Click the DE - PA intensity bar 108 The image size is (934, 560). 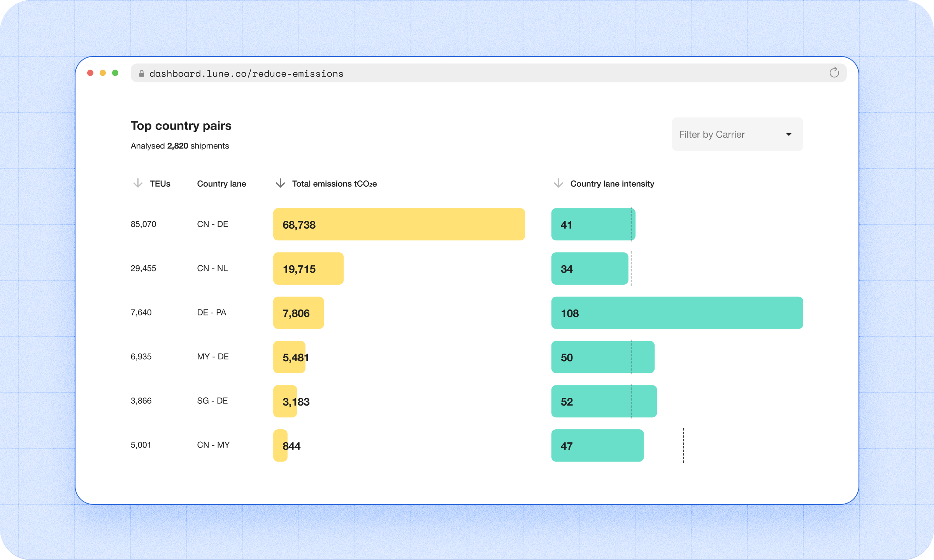pos(677,313)
